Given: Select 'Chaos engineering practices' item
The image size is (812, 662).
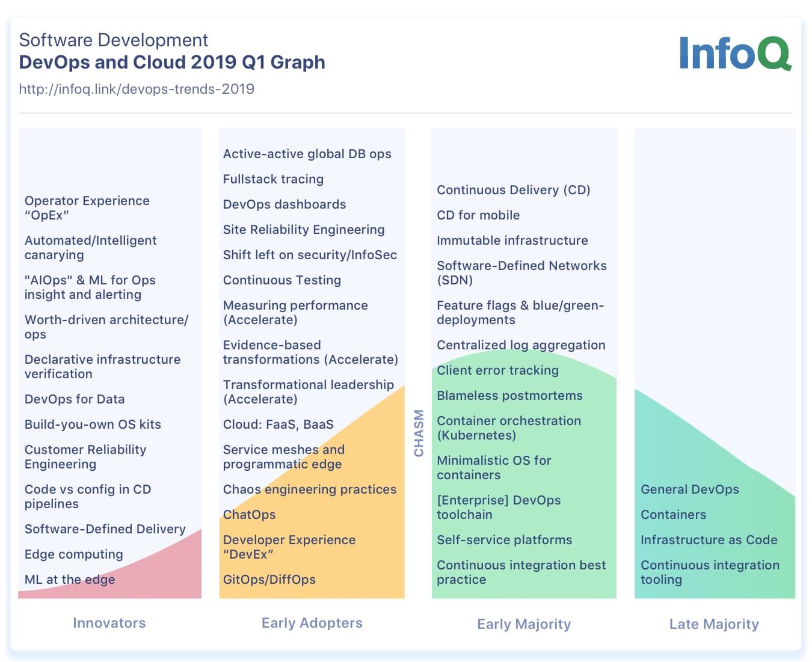Looking at the screenshot, I should pyautogui.click(x=310, y=489).
